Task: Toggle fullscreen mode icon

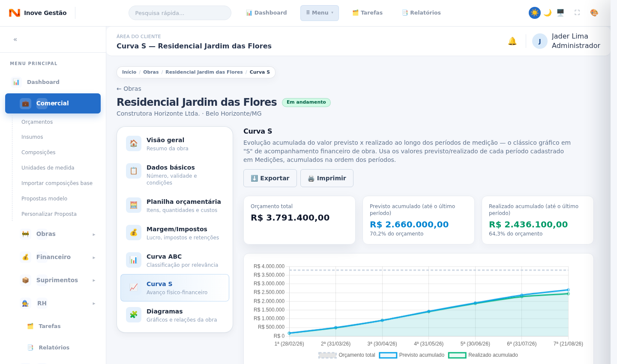Action: pos(577,13)
